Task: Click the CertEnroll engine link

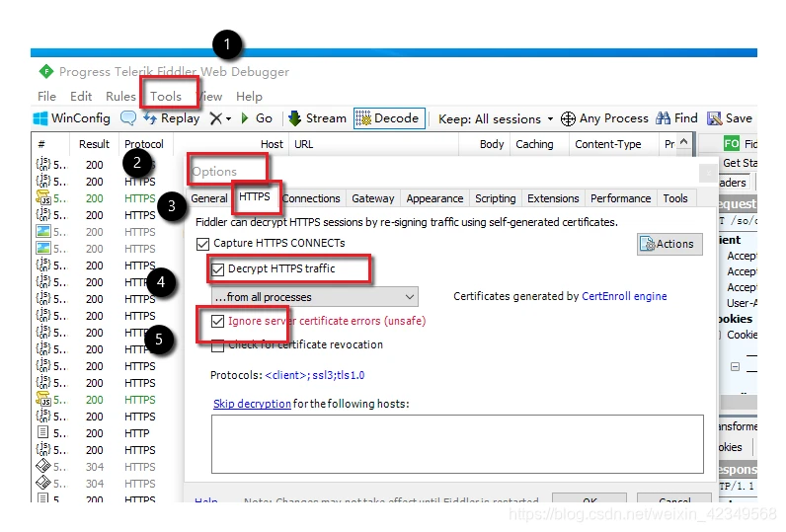Action: (624, 296)
